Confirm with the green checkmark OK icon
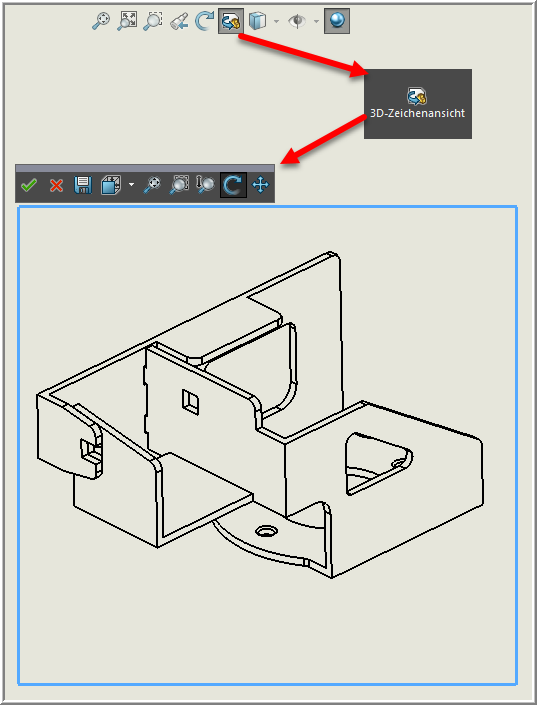Viewport: 537px width, 705px height. click(29, 185)
